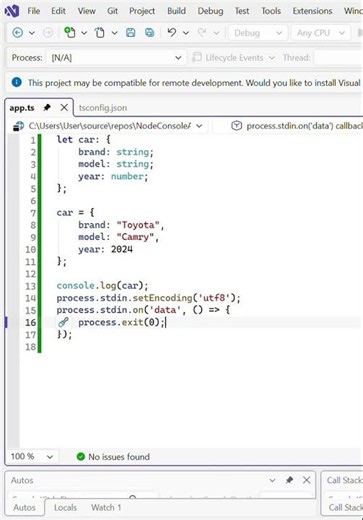This screenshot has height=520, width=363.
Task: Click the No issues found status text
Action: (x=119, y=457)
